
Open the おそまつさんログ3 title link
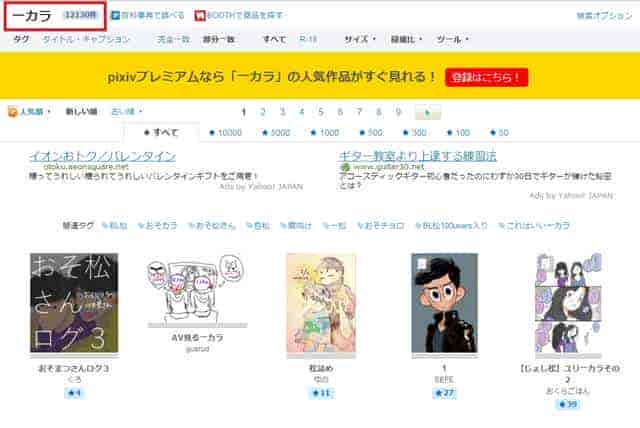tap(74, 368)
